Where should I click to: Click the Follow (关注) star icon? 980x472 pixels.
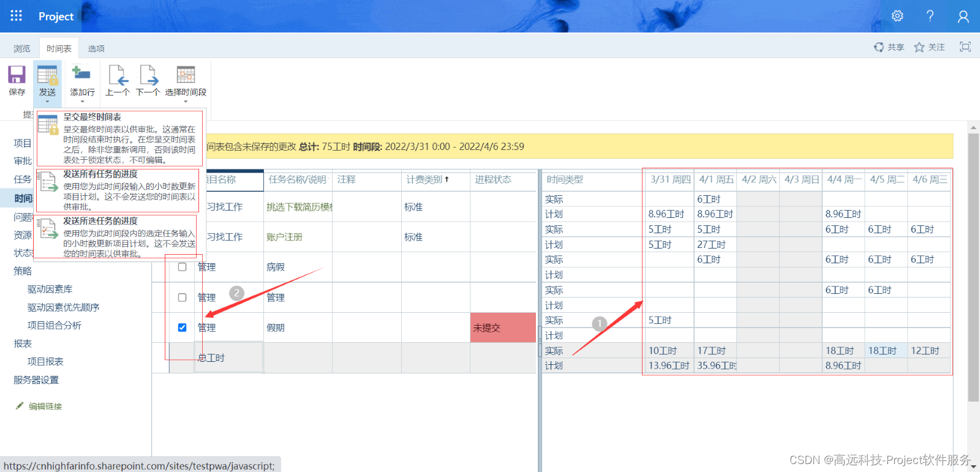coord(919,47)
